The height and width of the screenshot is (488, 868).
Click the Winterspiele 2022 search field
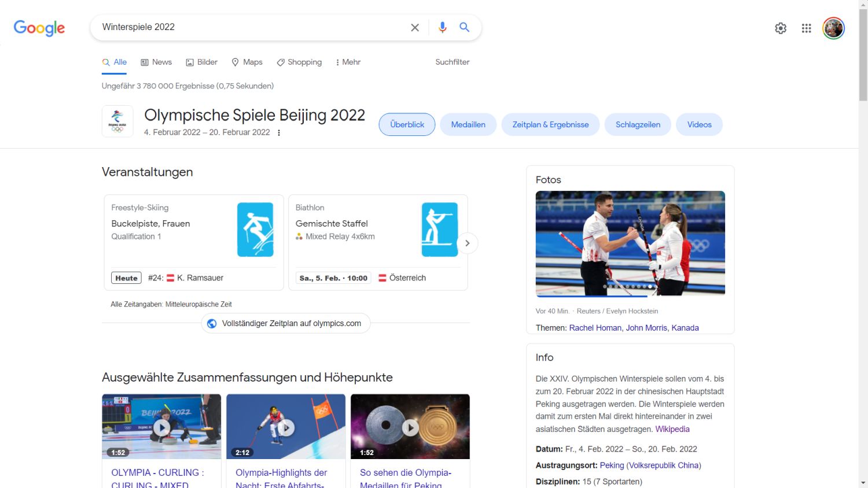click(249, 27)
